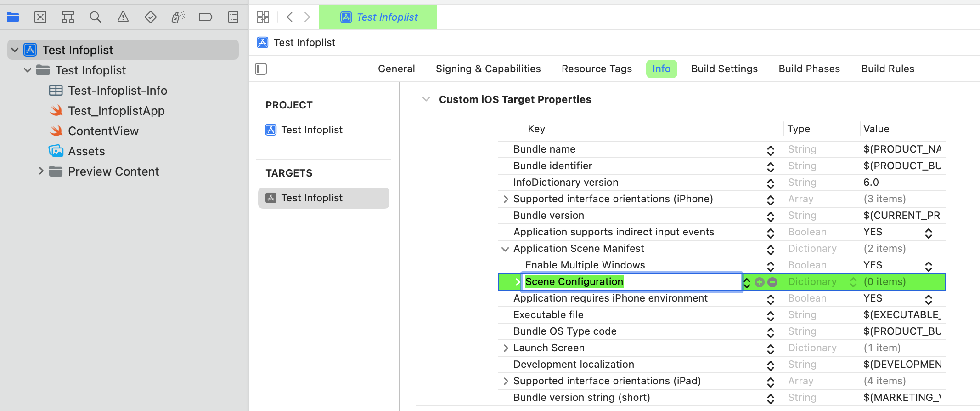Screen dimensions: 980x411
Task: Hide the project and targets list sidebar
Action: point(261,69)
